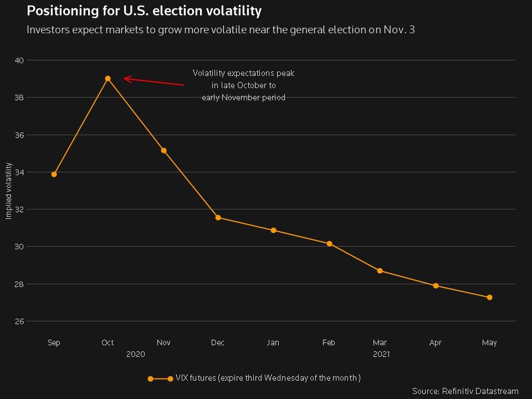Toggle the VIX futures legend label
The width and height of the screenshot is (532, 399).
coord(268,378)
